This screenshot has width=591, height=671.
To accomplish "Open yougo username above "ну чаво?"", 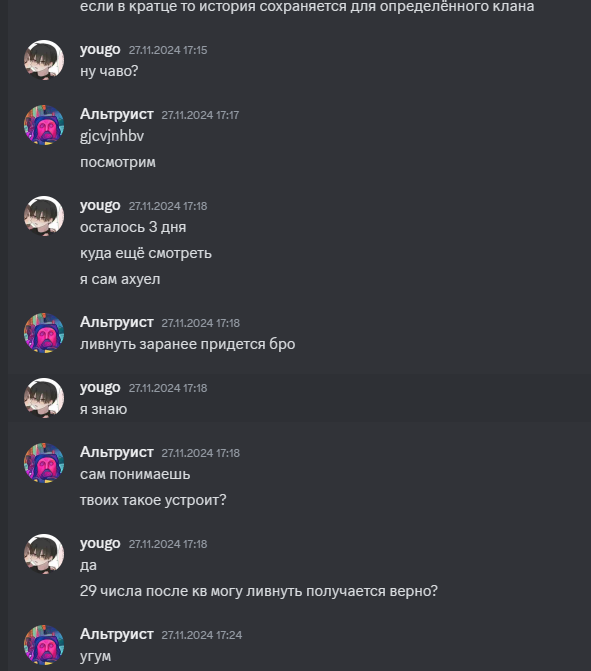I will [x=100, y=50].
